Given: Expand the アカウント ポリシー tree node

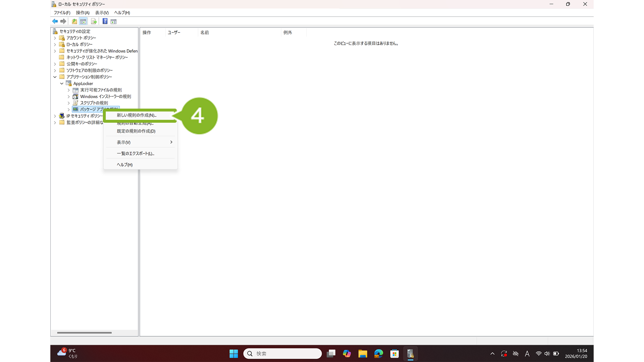Looking at the screenshot, I should (x=55, y=38).
